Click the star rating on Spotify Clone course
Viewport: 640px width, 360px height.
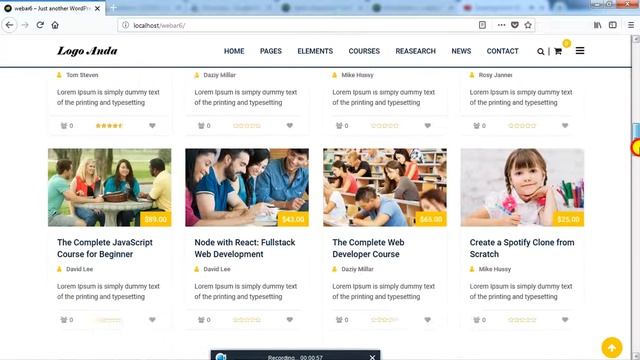[x=522, y=320]
